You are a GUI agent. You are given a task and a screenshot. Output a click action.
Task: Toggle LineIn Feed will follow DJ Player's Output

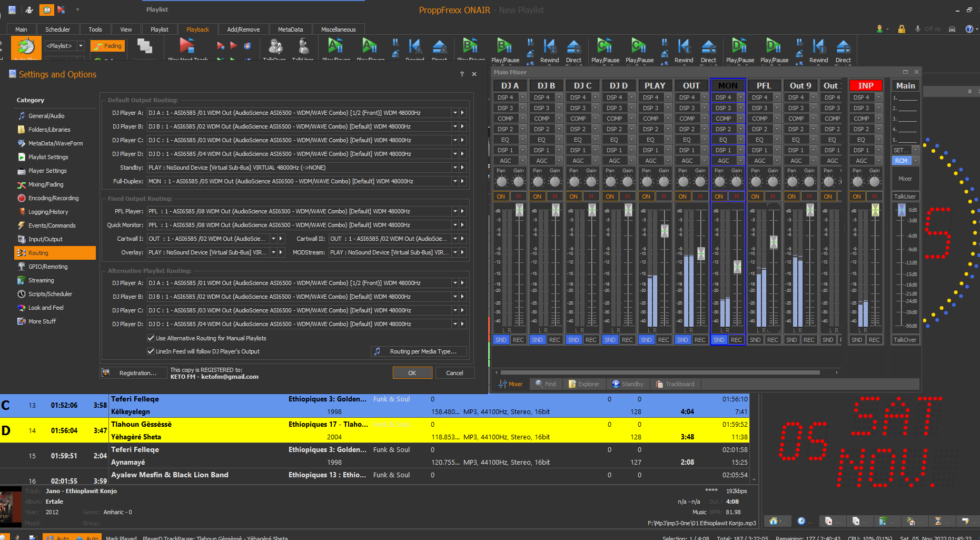(x=151, y=351)
